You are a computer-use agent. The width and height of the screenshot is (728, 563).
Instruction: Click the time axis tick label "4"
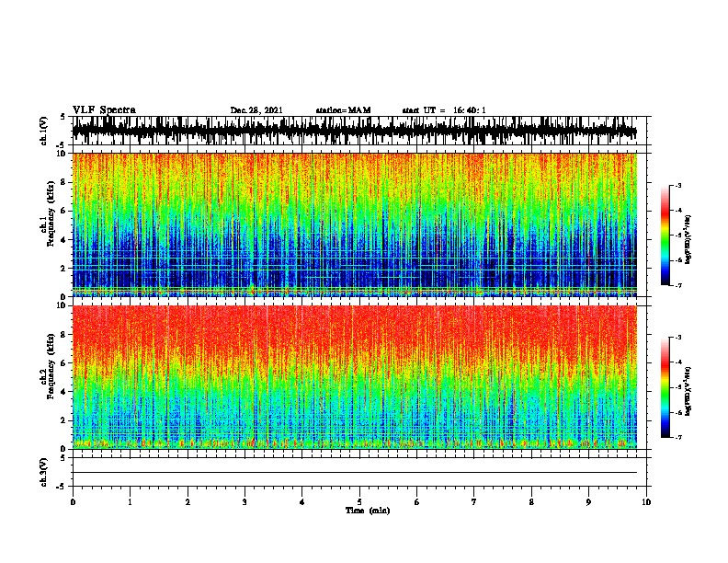(x=302, y=502)
